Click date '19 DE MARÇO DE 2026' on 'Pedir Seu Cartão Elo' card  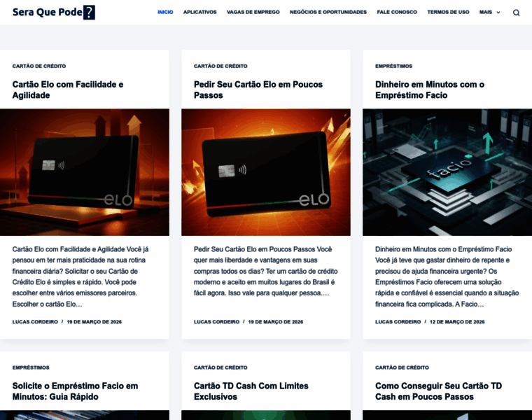pyautogui.click(x=276, y=322)
